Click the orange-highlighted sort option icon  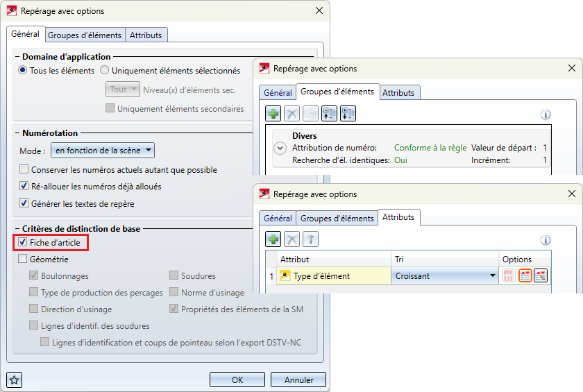coord(525,275)
